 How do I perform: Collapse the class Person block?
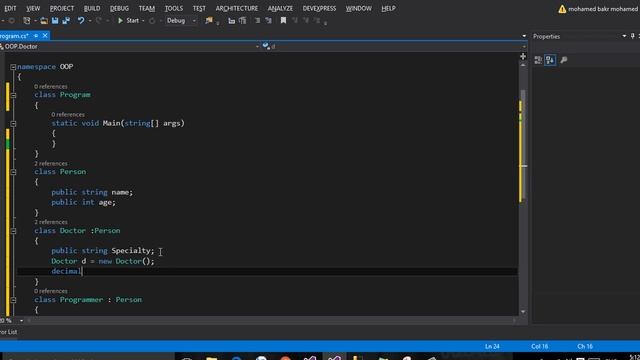[x=13, y=172]
